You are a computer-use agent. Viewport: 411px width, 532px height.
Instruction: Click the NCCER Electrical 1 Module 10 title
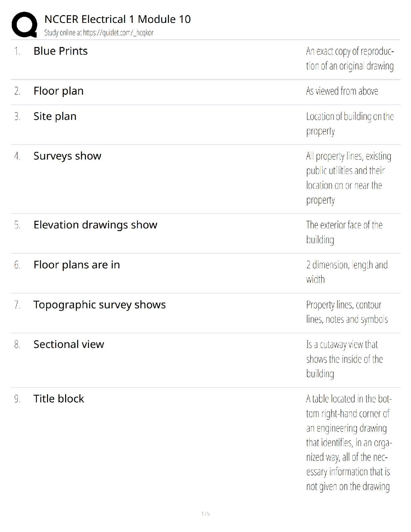(x=118, y=19)
